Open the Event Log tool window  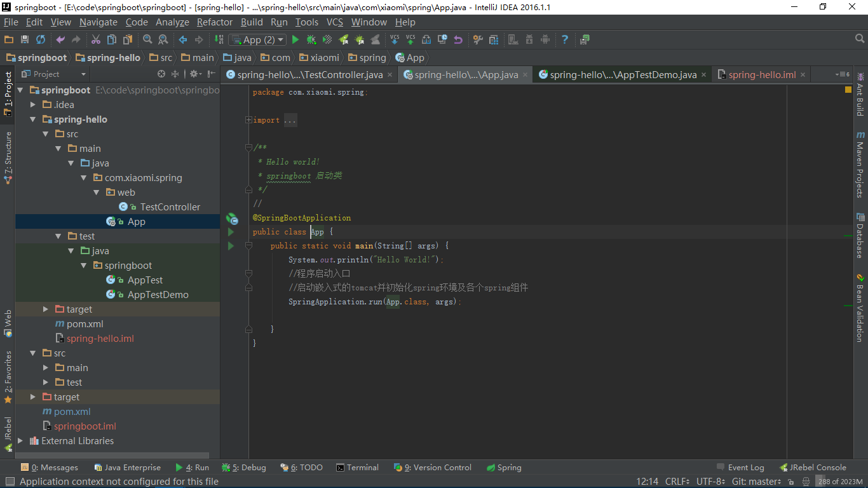740,468
